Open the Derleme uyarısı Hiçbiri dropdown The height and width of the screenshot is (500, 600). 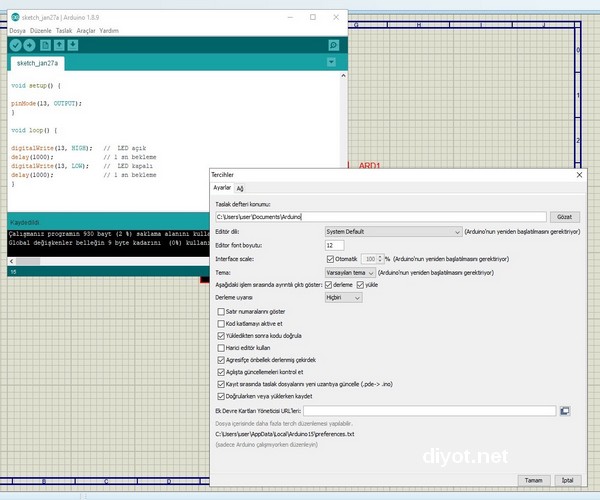(x=343, y=298)
